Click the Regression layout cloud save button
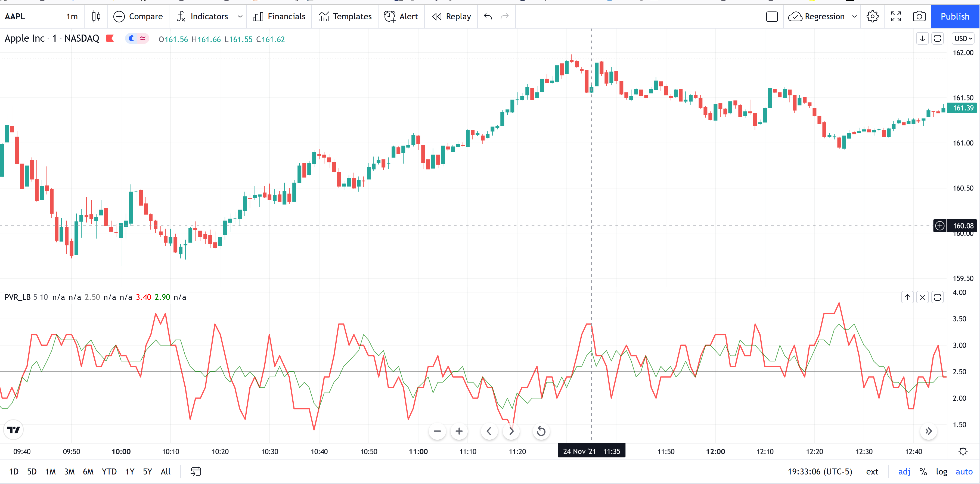 tap(816, 16)
